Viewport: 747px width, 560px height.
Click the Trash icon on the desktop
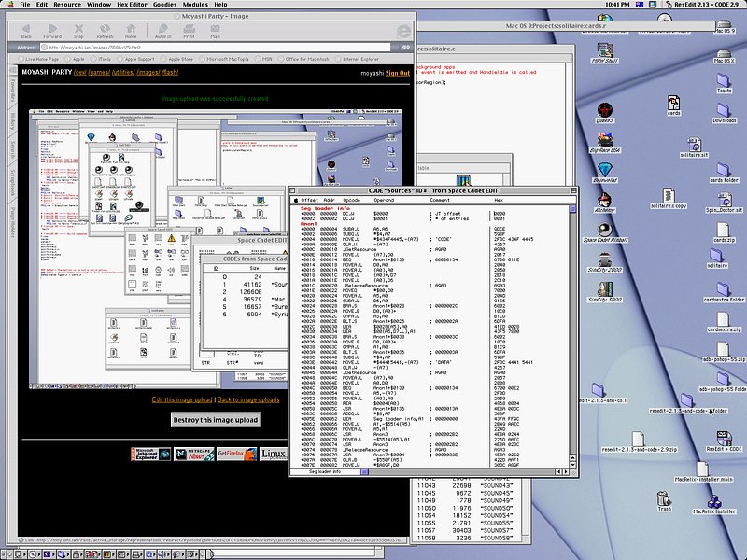point(664,498)
